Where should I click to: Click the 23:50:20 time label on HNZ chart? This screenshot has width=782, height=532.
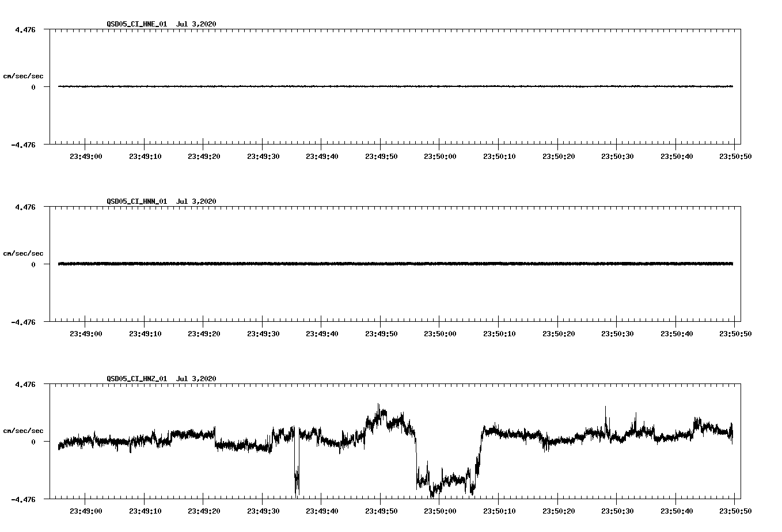tap(557, 511)
